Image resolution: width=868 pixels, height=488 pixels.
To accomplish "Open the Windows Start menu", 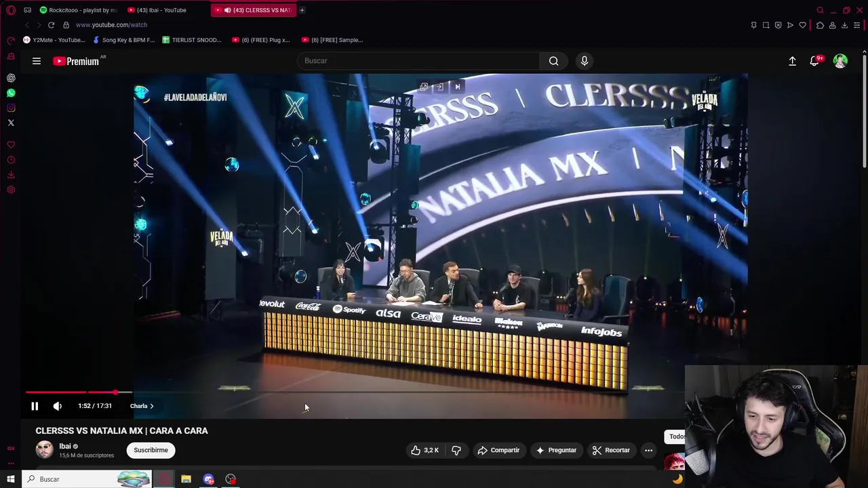I will pos(11,479).
